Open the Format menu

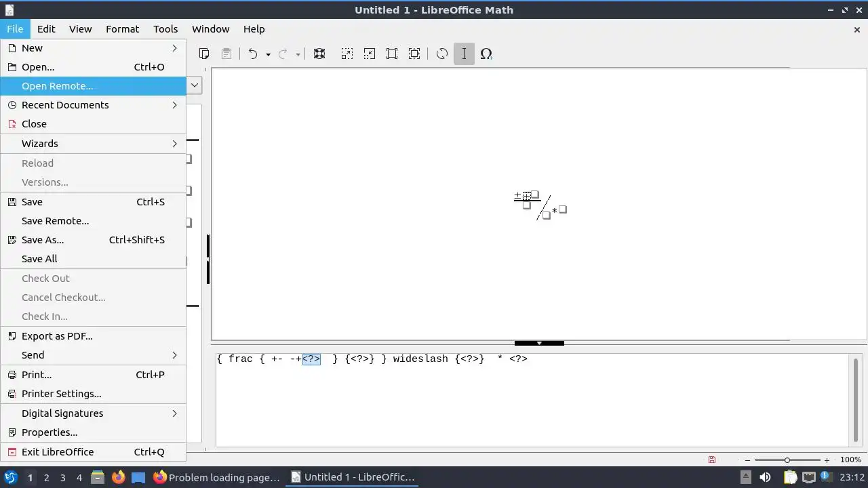pyautogui.click(x=122, y=29)
